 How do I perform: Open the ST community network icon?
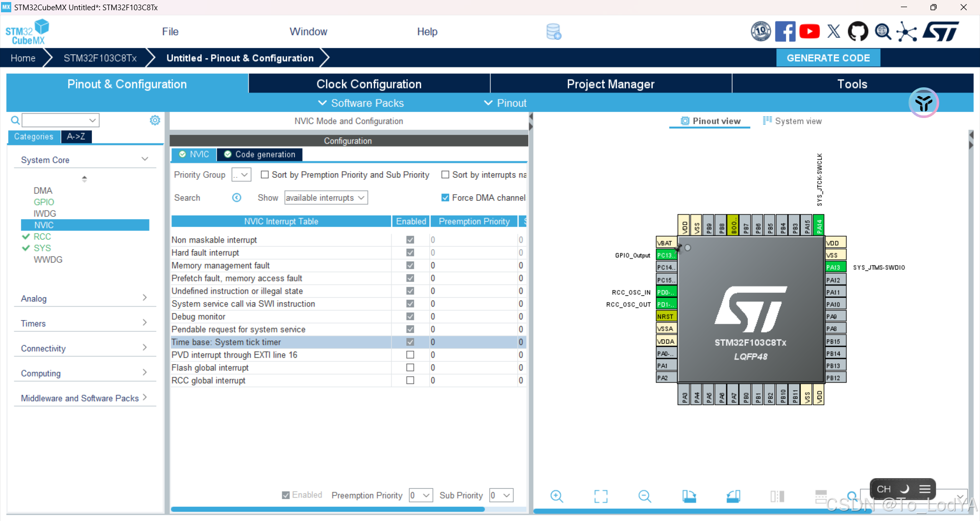pyautogui.click(x=906, y=32)
